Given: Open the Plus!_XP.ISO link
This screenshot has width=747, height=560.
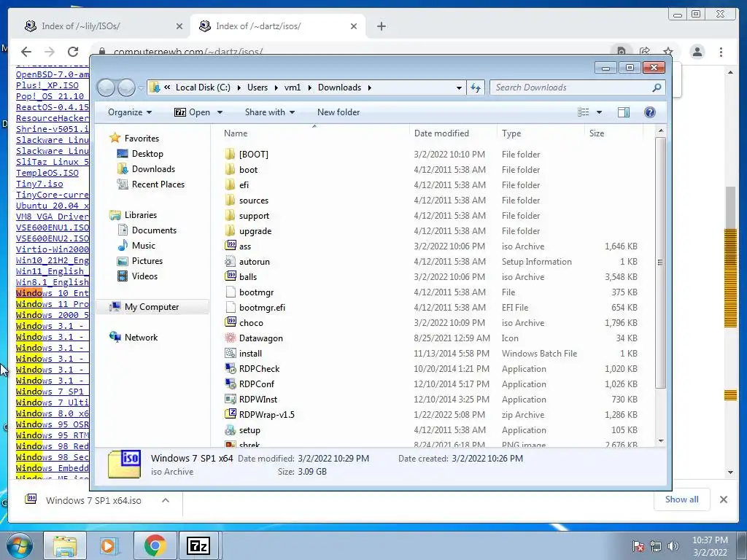Looking at the screenshot, I should pos(47,85).
